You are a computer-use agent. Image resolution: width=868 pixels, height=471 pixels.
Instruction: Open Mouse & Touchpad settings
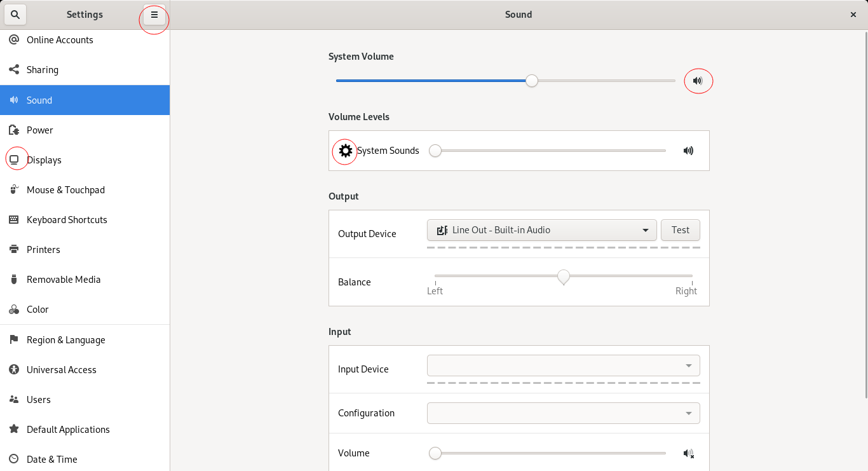85,190
